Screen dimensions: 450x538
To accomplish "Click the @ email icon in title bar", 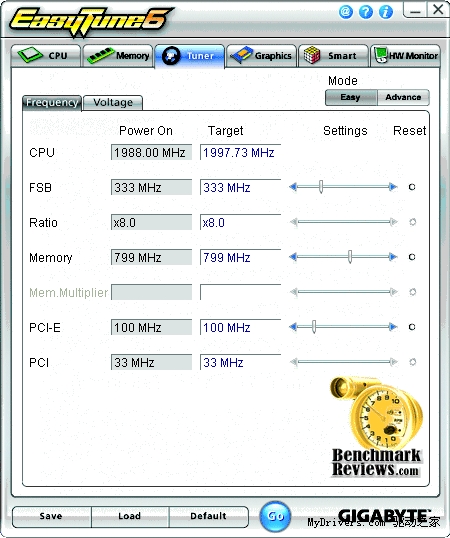I will [346, 12].
